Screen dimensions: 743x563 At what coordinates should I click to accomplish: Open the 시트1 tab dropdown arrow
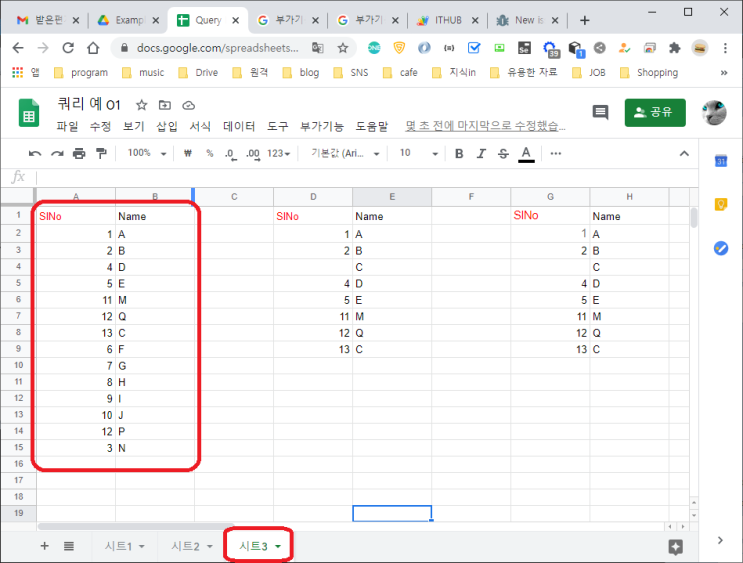(141, 547)
